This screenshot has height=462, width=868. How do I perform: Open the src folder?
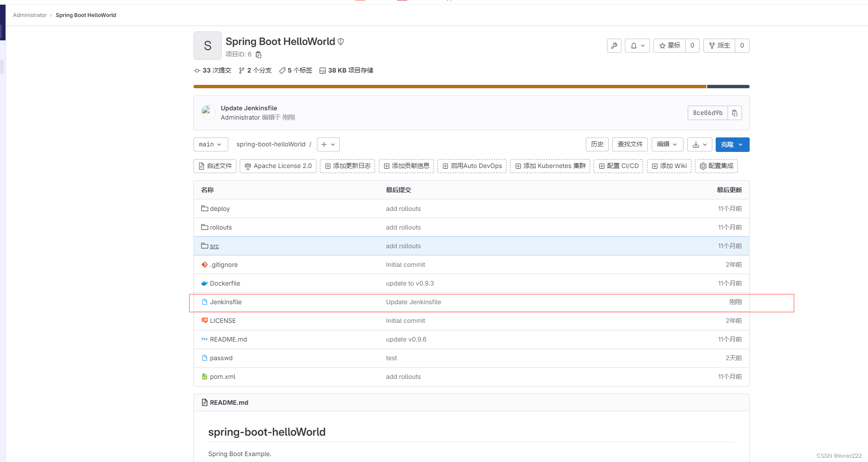(214, 246)
